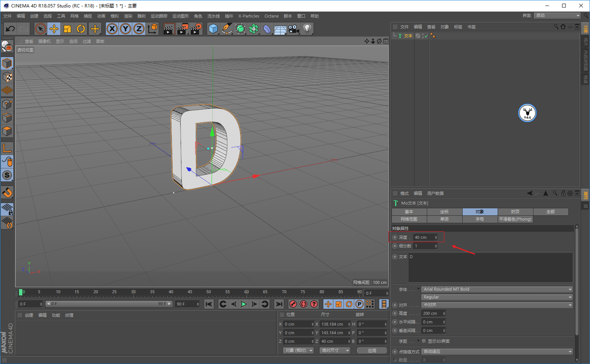Open the 界面 layout dropdown showing 启动
This screenshot has height=364, width=590.
(557, 16)
